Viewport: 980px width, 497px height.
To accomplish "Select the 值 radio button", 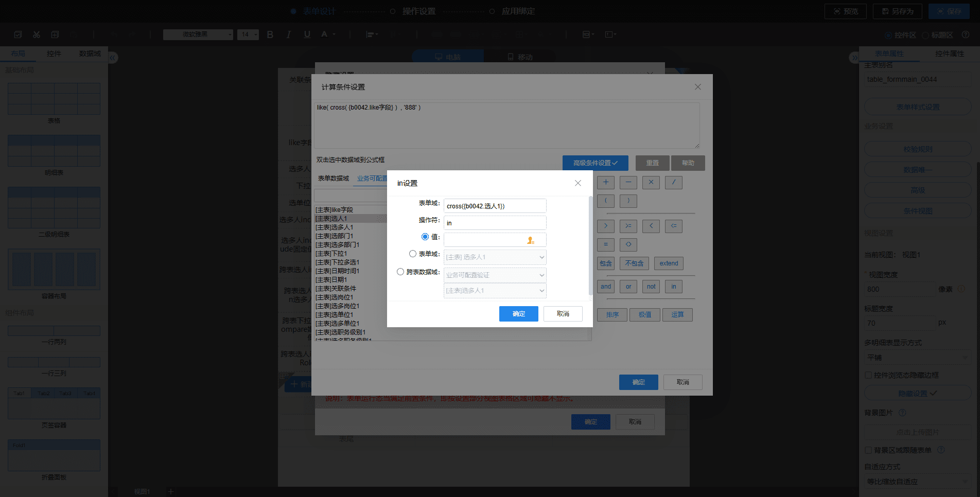I will click(425, 237).
